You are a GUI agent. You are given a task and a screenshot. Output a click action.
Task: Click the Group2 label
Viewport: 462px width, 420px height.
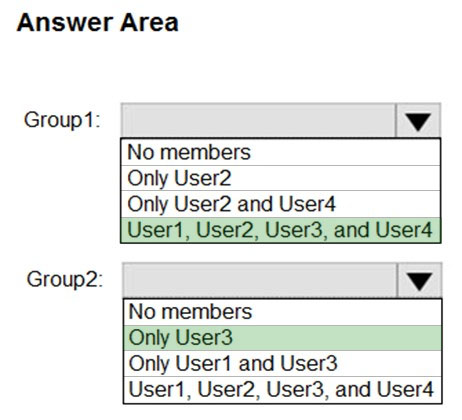coord(65,279)
